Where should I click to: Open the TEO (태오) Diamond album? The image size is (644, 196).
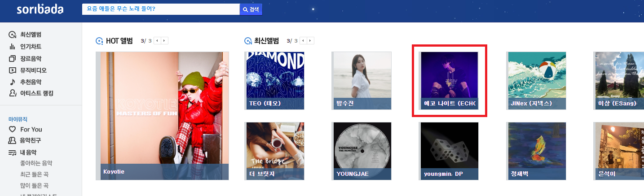(x=274, y=81)
